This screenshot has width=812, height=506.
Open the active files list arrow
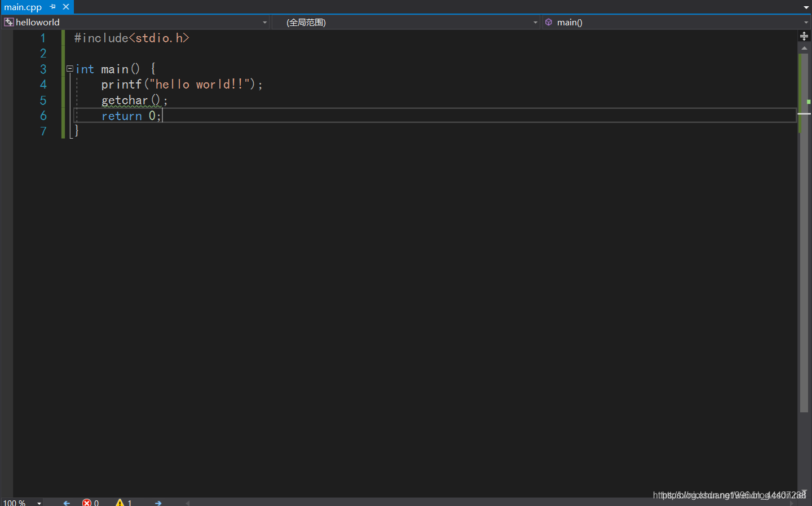806,7
